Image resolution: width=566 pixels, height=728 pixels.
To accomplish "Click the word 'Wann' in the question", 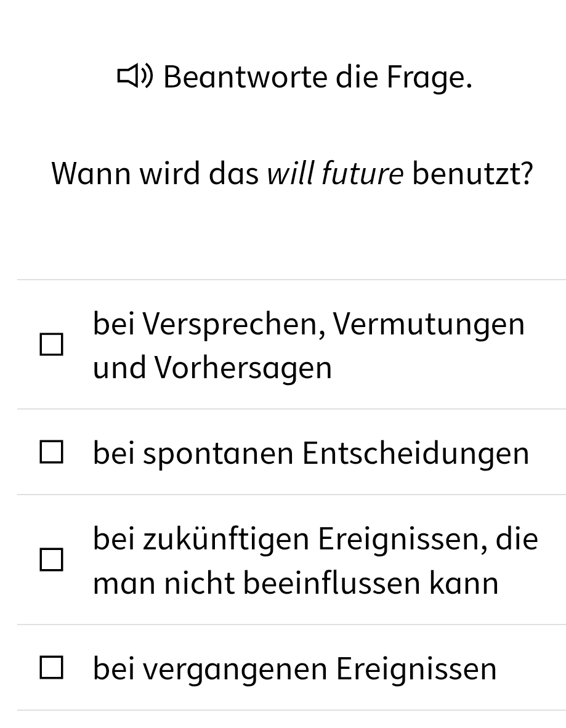I will [91, 174].
